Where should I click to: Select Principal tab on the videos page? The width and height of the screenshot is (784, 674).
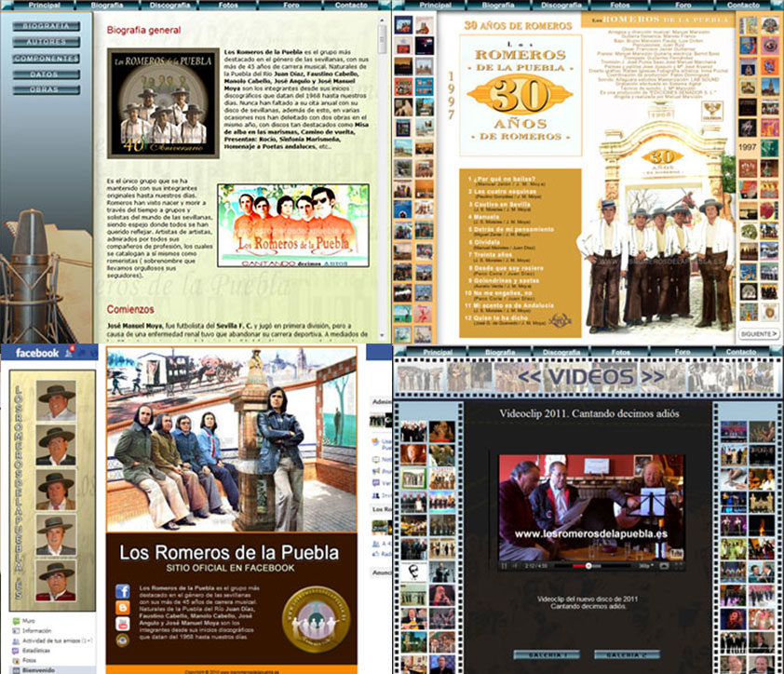[438, 352]
